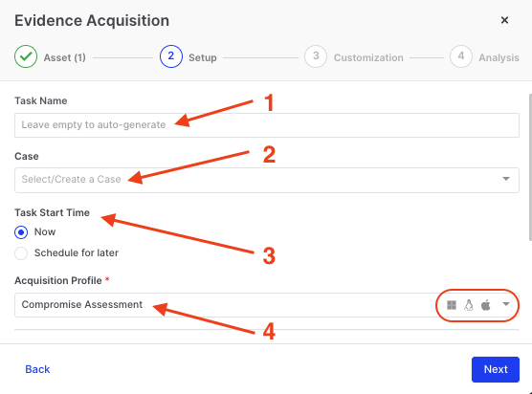
Task: Click the Task Start Time label
Action: (x=52, y=212)
